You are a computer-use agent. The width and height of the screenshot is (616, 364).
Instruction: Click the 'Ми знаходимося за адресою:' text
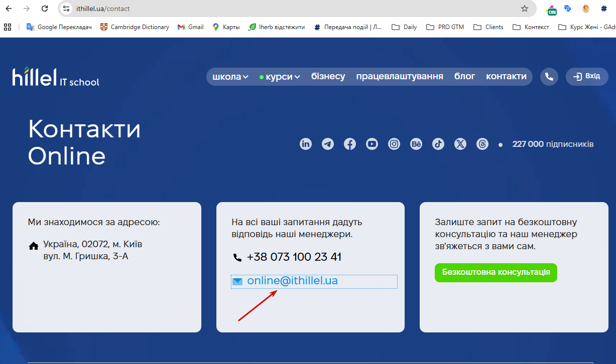pyautogui.click(x=94, y=222)
